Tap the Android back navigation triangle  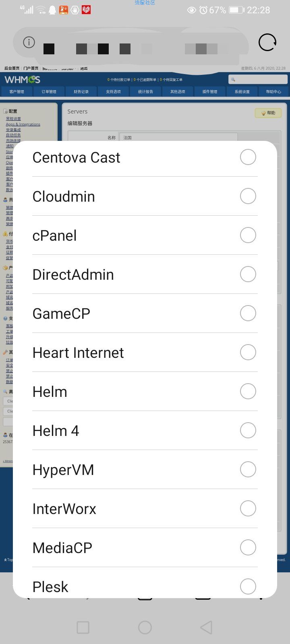206,627
